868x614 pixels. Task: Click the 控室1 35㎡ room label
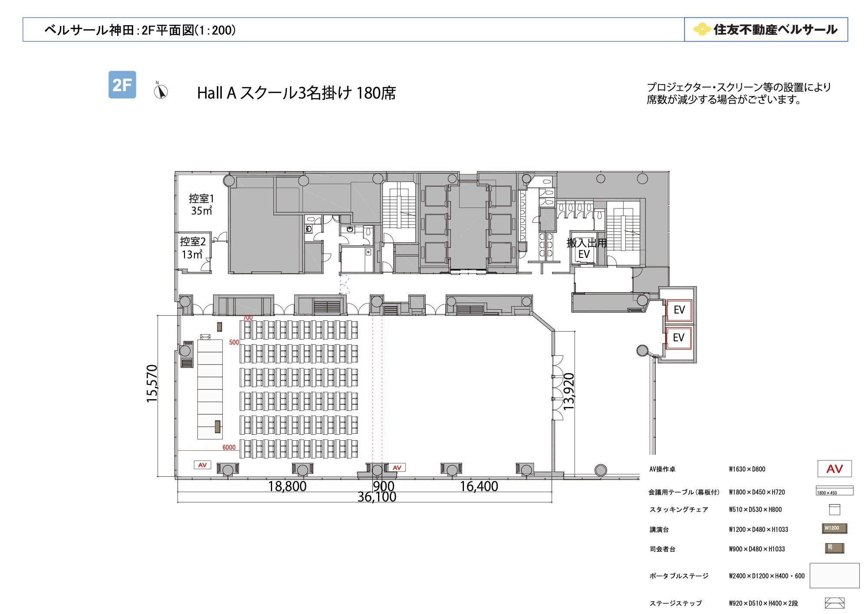(201, 205)
